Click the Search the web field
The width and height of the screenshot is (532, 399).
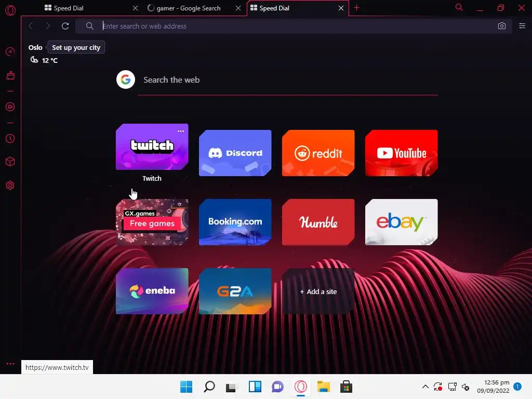[288, 80]
